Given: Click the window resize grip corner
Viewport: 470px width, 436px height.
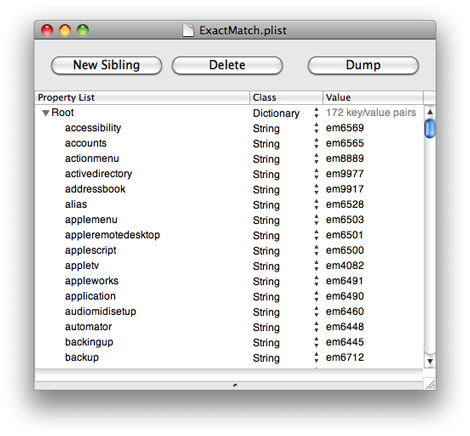Looking at the screenshot, I should (x=430, y=384).
